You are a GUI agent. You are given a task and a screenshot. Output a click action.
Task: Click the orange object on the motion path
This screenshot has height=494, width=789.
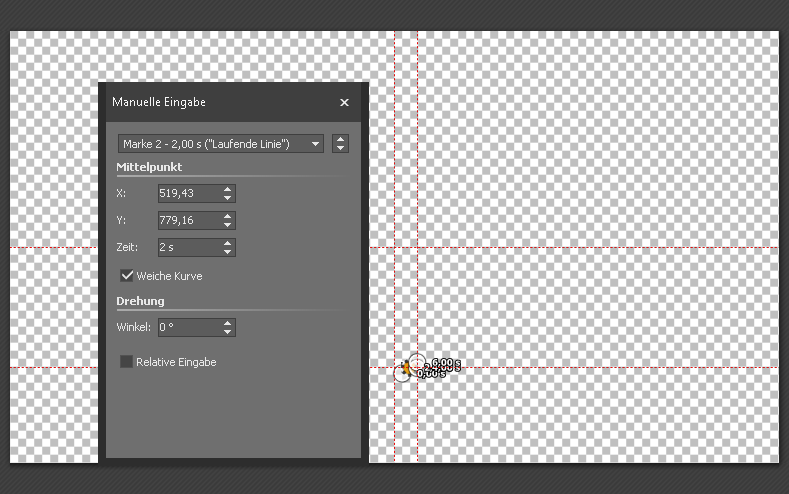(406, 368)
